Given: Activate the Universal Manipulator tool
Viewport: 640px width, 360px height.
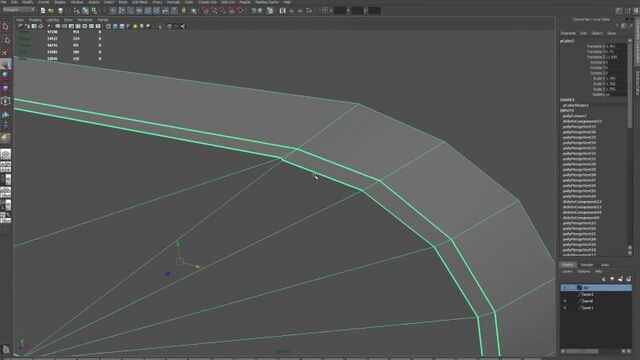Looking at the screenshot, I should pyautogui.click(x=6, y=101).
